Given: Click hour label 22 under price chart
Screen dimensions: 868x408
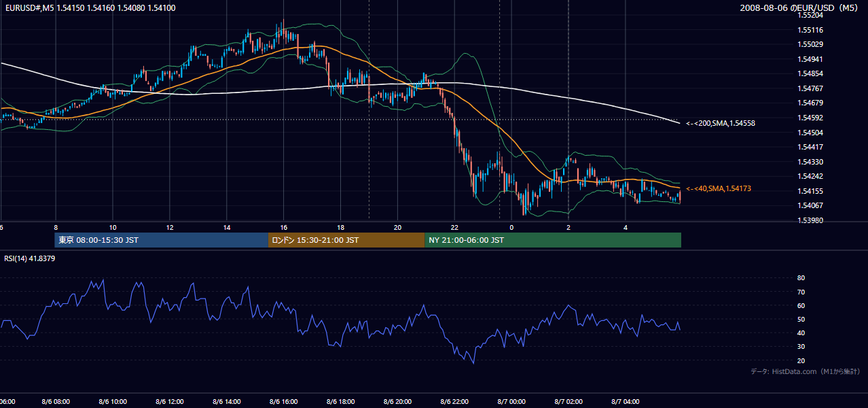Looking at the screenshot, I should point(454,227).
